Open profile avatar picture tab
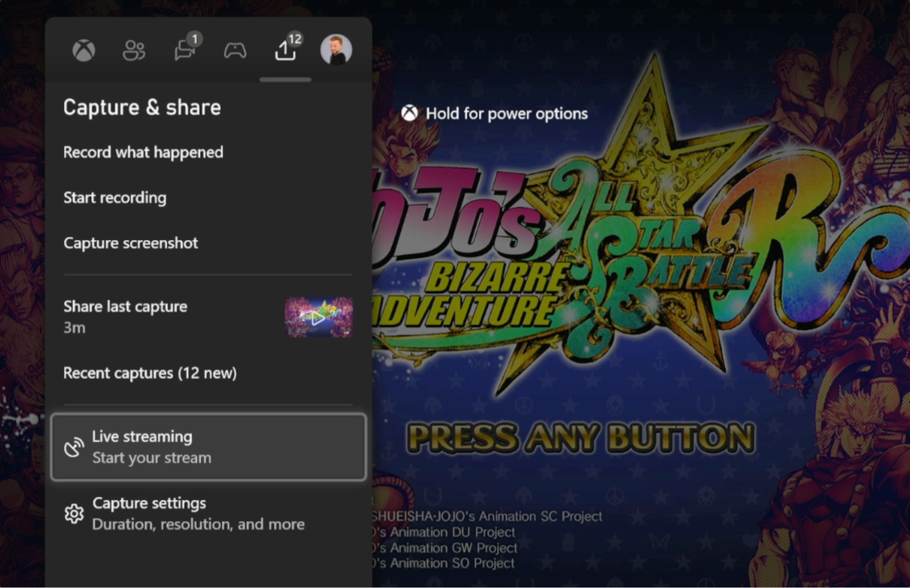Image resolution: width=910 pixels, height=588 pixels. point(336,49)
